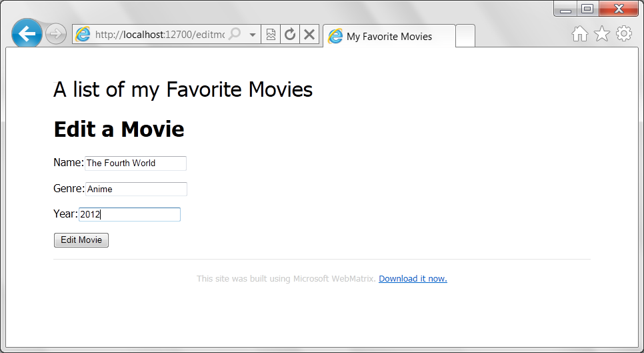
Task: Open the tools gear menu
Action: [x=624, y=33]
